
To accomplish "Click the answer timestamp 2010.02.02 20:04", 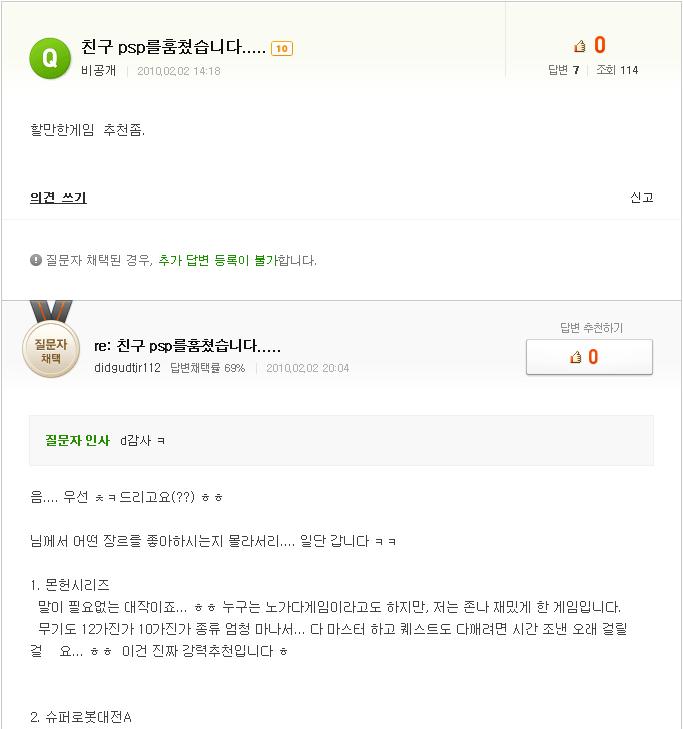I will click(x=307, y=368).
